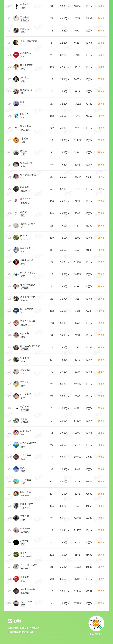This screenshot has height=644, width=113.
Task: Open the 几句情感 black avatar
Action: point(16,542)
